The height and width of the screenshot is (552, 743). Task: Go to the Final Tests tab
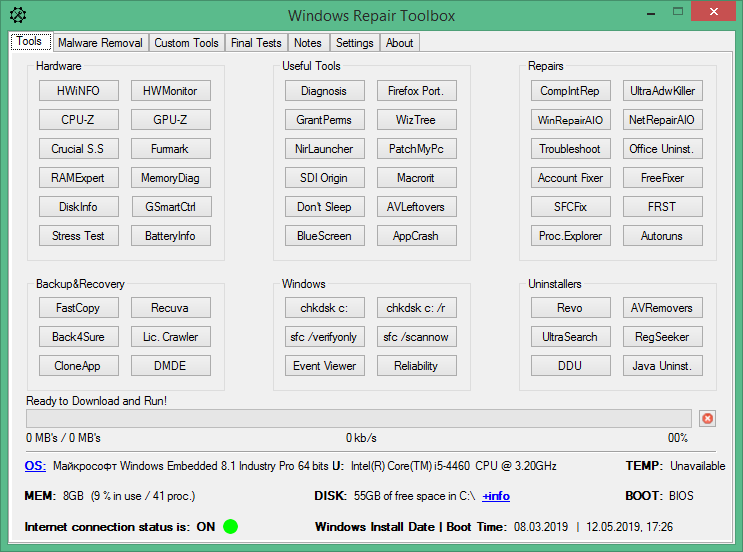pos(256,43)
